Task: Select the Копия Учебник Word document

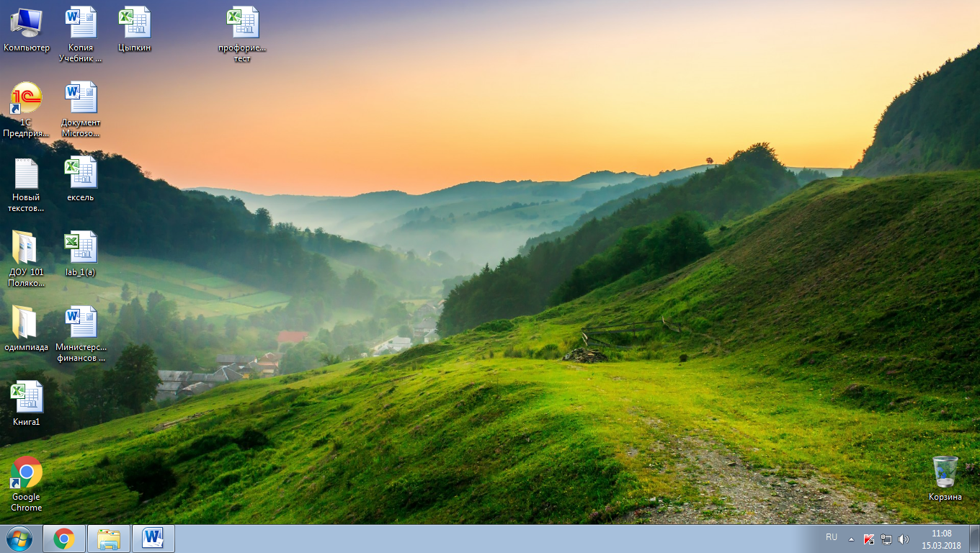Action: pyautogui.click(x=81, y=34)
